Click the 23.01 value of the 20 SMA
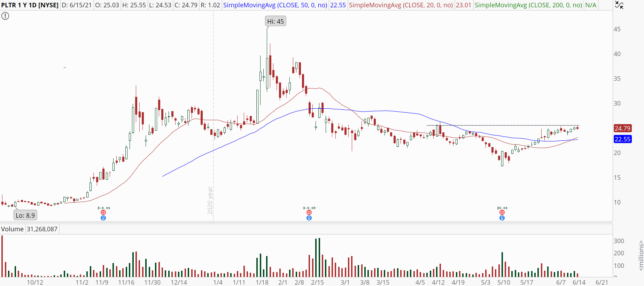Image resolution: width=644 pixels, height=286 pixels. 464,5
